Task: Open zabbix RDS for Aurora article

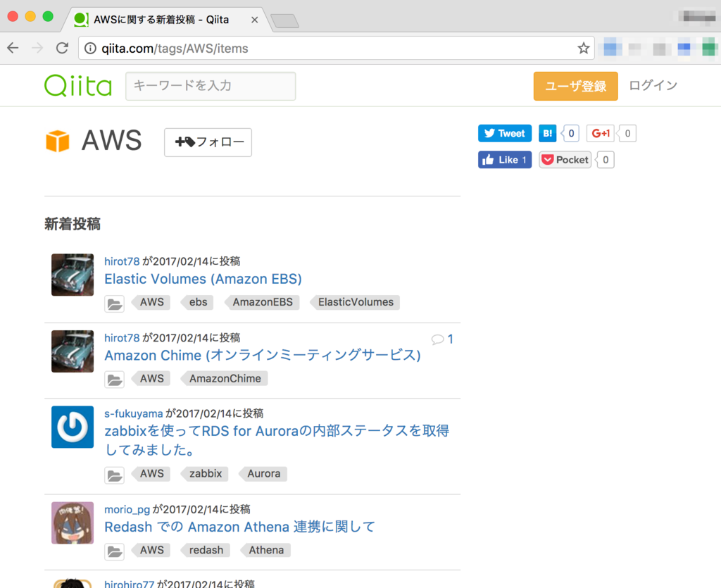Action: [277, 440]
